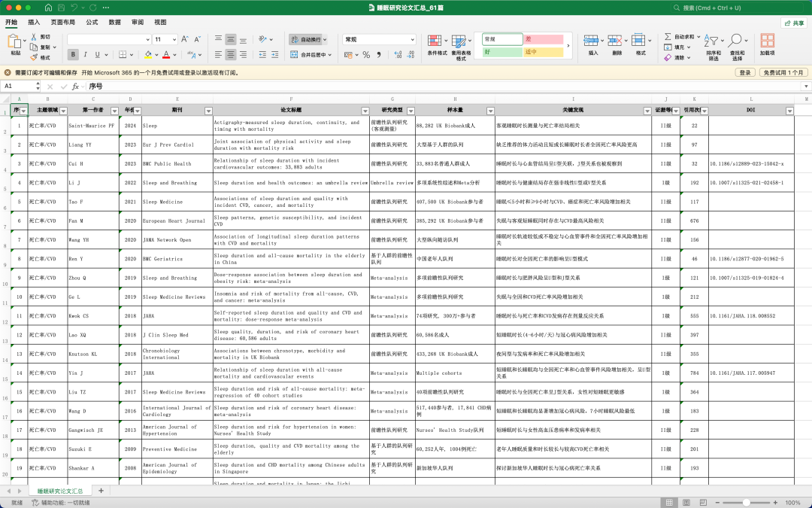Click the Paste (粘贴) clipboard icon
This screenshot has width=812, height=508.
[15, 42]
